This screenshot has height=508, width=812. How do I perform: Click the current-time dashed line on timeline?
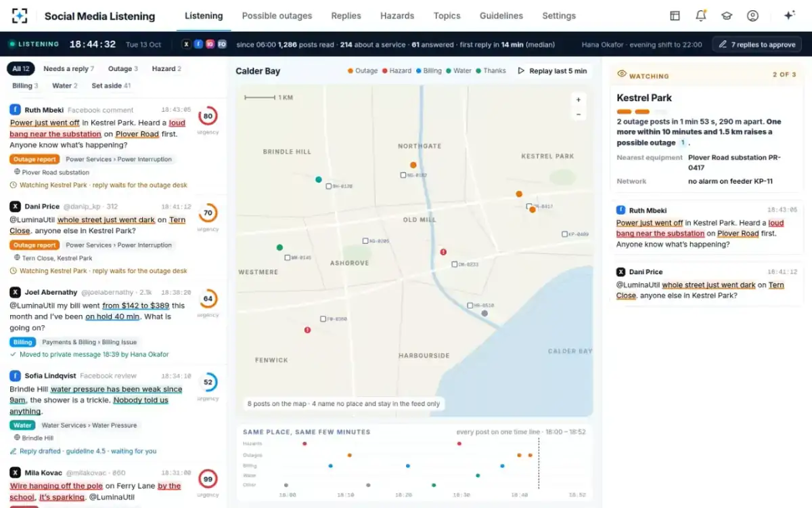point(539,463)
